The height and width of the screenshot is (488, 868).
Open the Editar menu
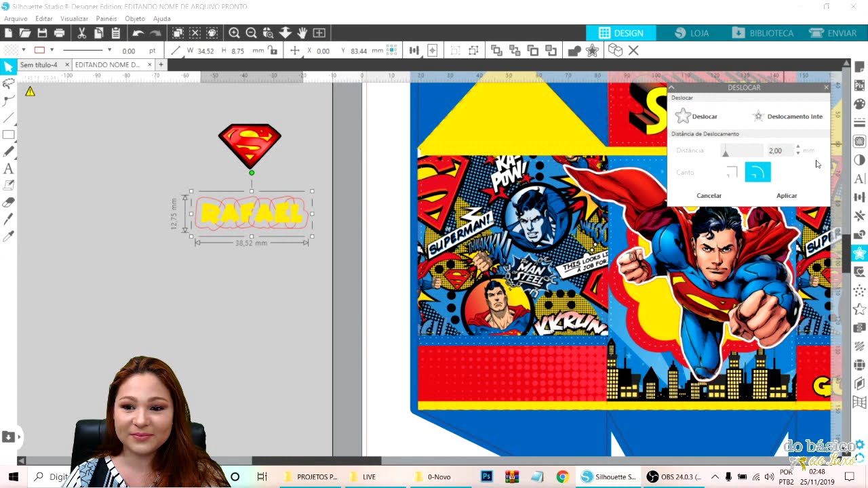point(44,19)
